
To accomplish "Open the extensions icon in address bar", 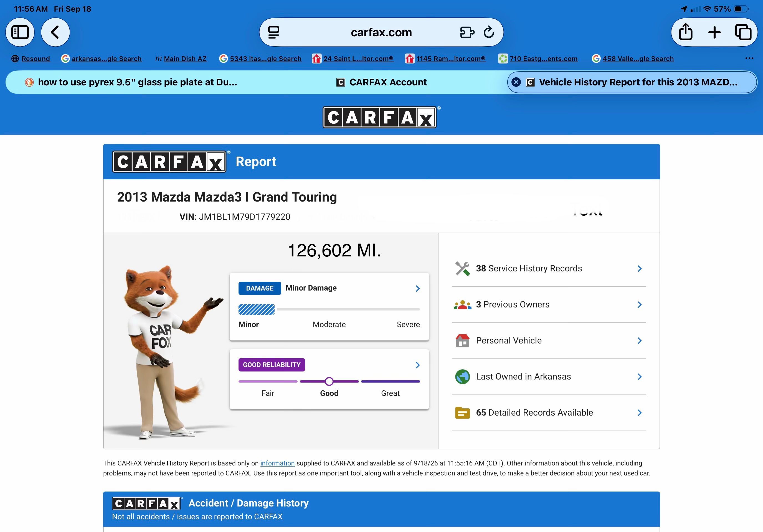I will [x=467, y=32].
